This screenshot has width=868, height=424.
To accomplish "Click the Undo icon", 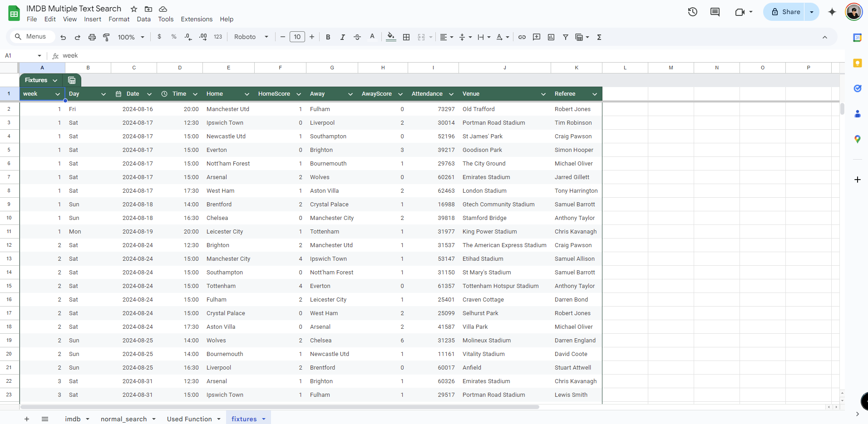I will [63, 37].
